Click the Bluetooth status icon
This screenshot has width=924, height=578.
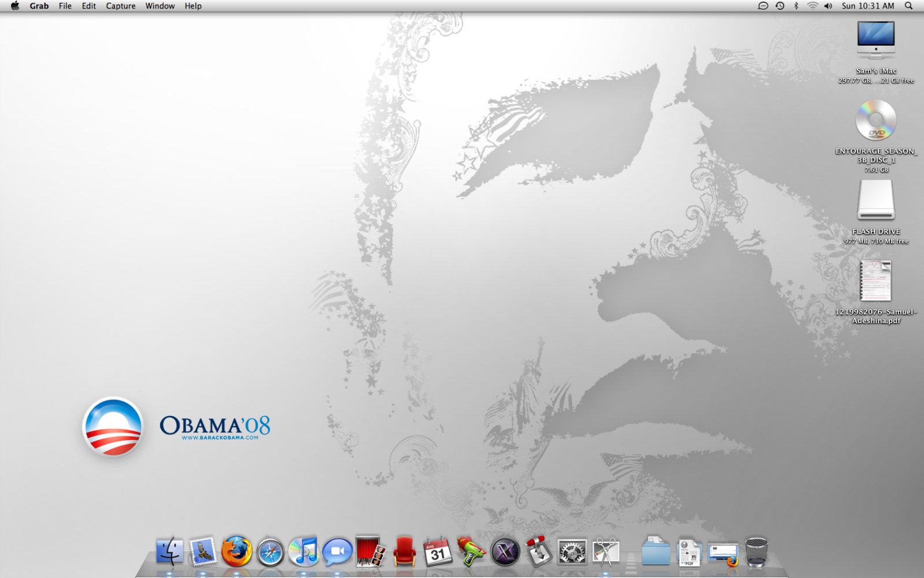click(796, 6)
